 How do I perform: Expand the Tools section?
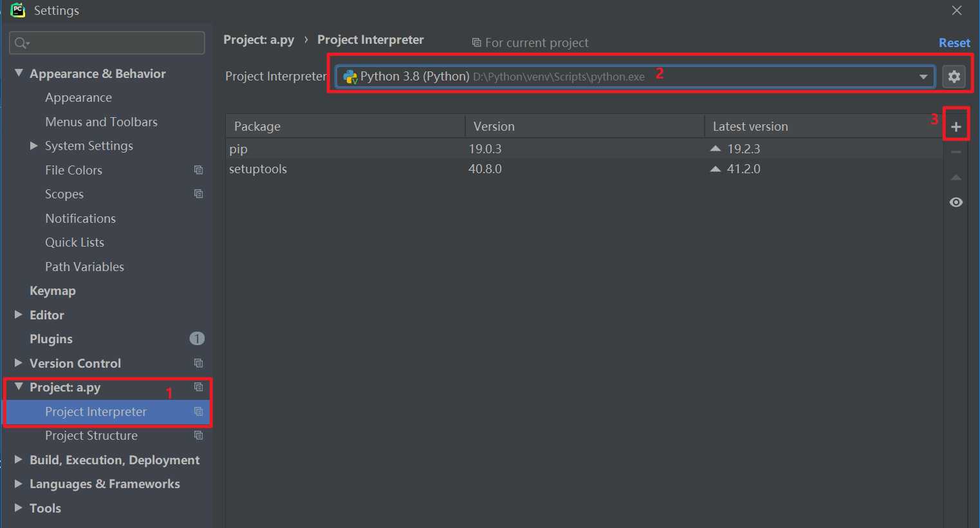tap(18, 507)
